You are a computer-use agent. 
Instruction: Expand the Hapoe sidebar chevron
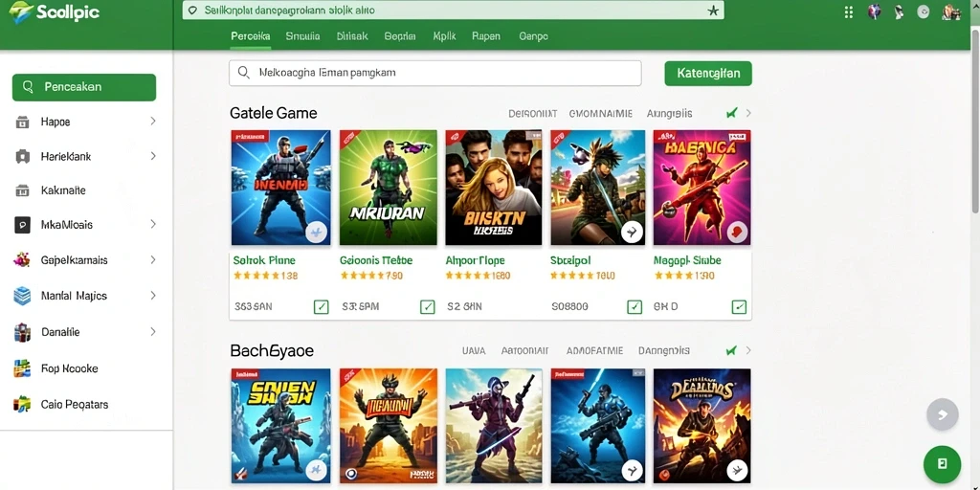153,122
